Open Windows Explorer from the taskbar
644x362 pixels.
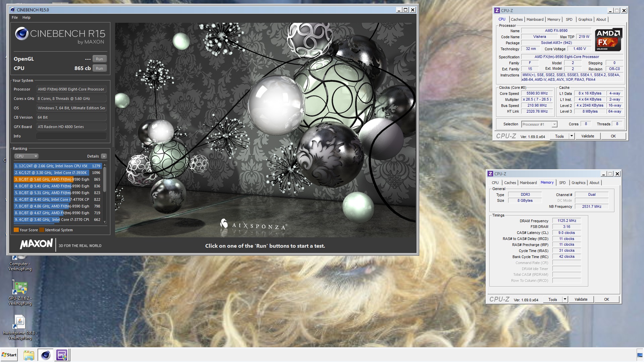[29, 355]
